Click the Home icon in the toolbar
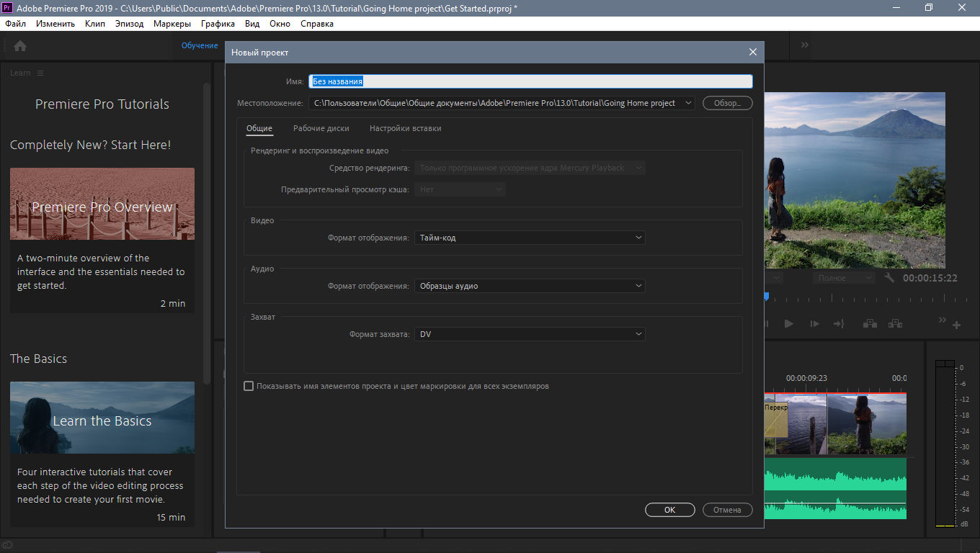 19,45
